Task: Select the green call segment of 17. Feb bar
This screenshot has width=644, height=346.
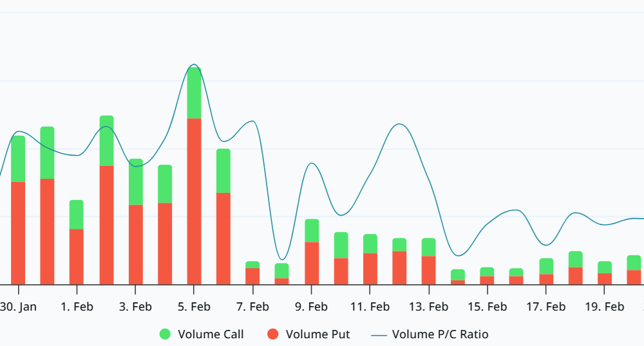Action: click(x=546, y=266)
